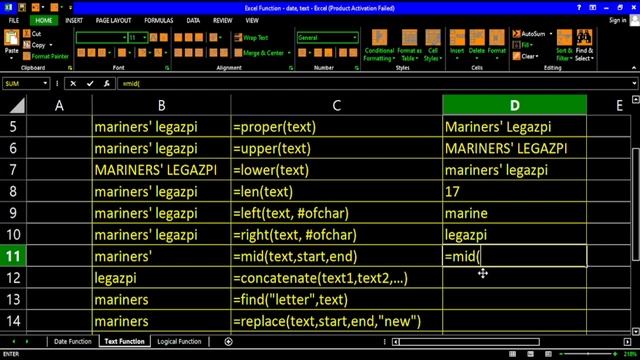Apply the Fill Color icon

(142, 52)
